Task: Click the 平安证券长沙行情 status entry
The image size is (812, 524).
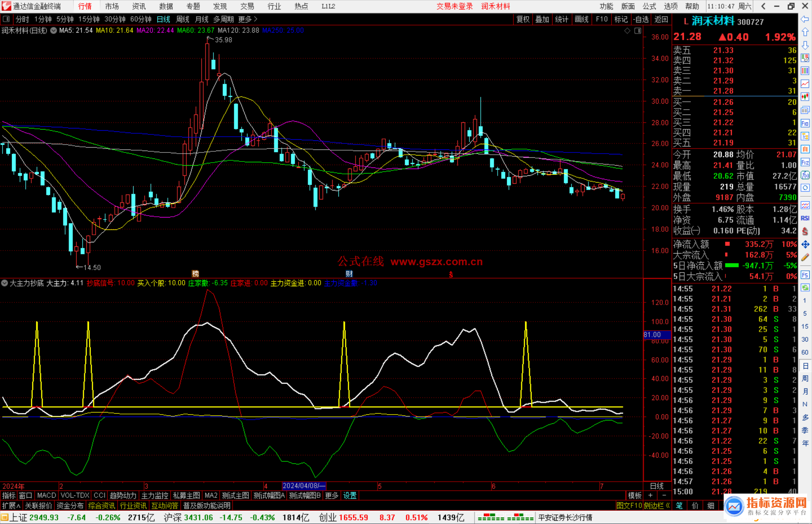Action: pyautogui.click(x=565, y=518)
